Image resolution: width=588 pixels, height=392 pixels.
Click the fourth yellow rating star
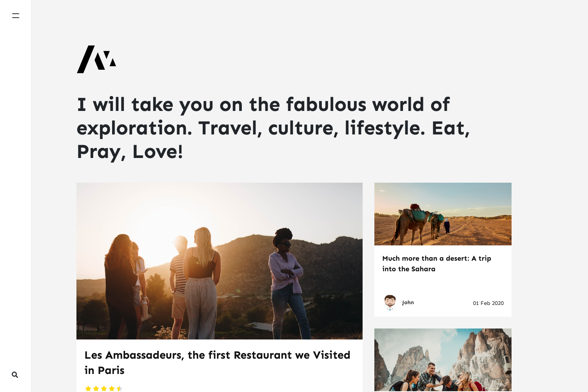click(x=112, y=388)
